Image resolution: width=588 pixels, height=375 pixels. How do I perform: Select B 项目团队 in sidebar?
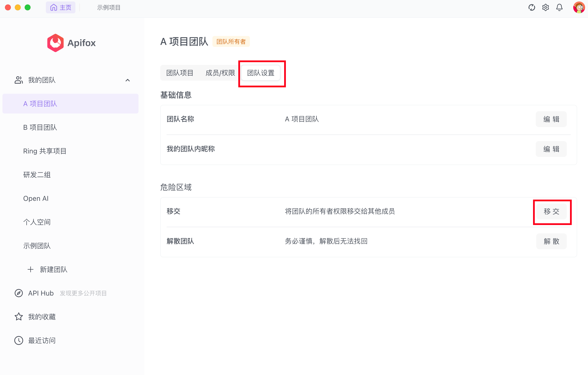tap(40, 128)
